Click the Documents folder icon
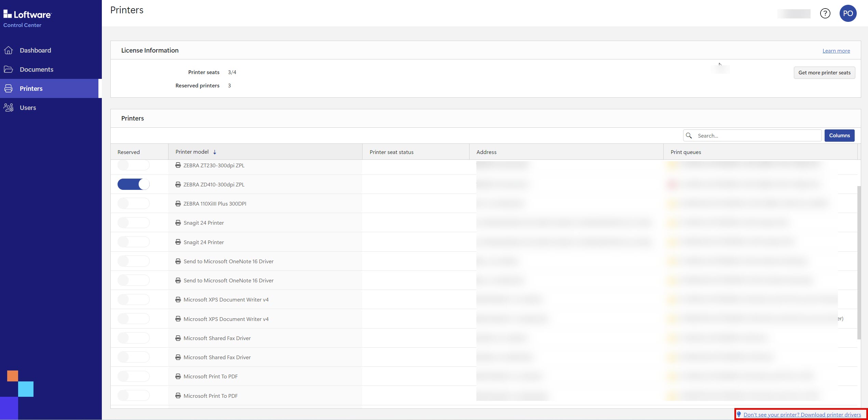 (8, 69)
